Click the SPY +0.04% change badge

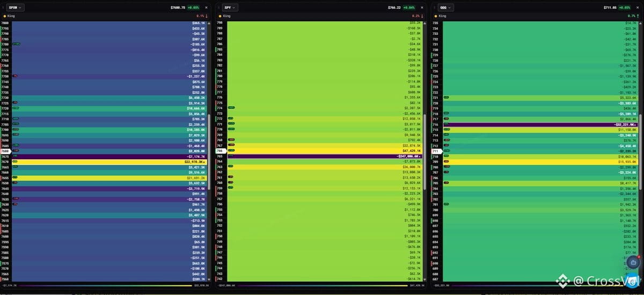point(409,8)
